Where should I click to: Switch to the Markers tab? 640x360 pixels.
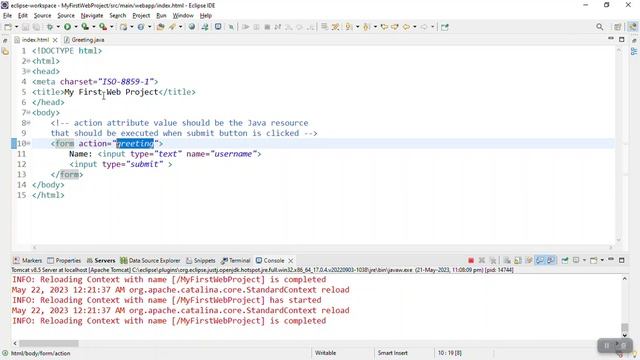tap(27, 260)
